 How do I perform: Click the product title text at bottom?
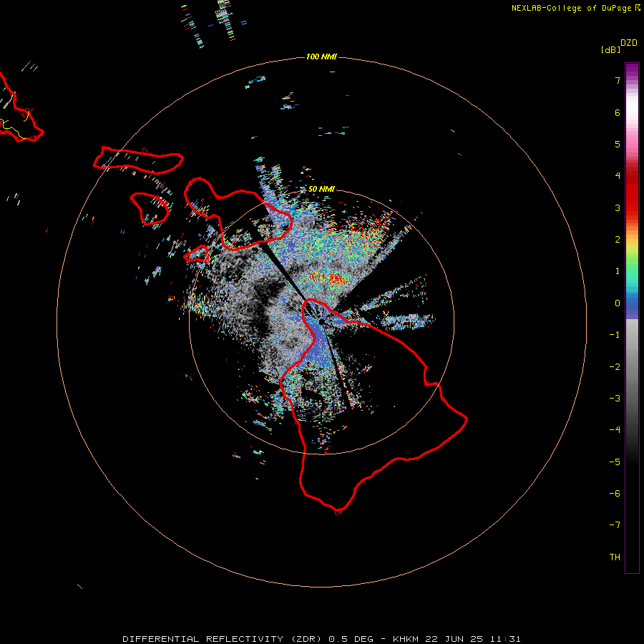[x=321, y=639]
